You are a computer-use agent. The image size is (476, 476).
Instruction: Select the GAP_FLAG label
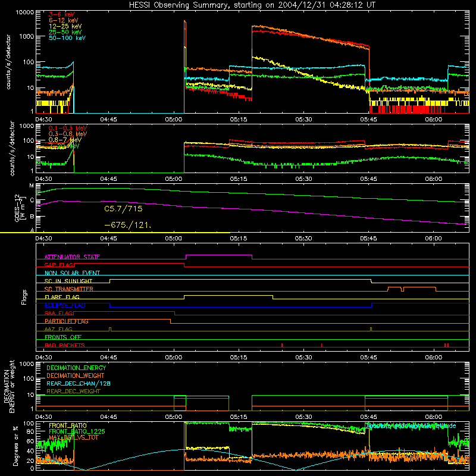[59, 265]
